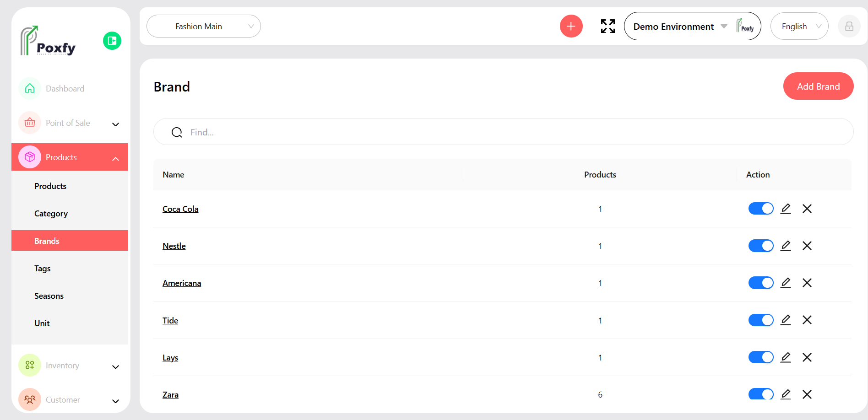This screenshot has width=868, height=420.
Task: Click the Add Brand button
Action: (818, 86)
